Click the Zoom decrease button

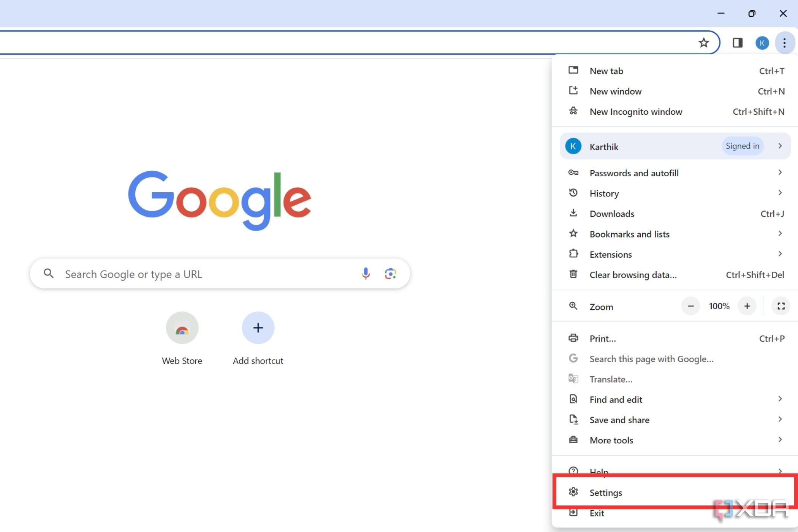click(x=690, y=306)
